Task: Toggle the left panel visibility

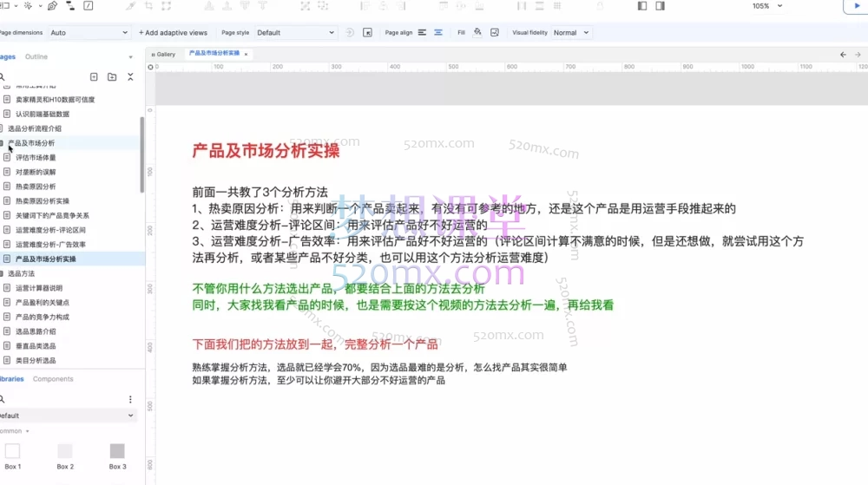Action: pyautogui.click(x=642, y=6)
